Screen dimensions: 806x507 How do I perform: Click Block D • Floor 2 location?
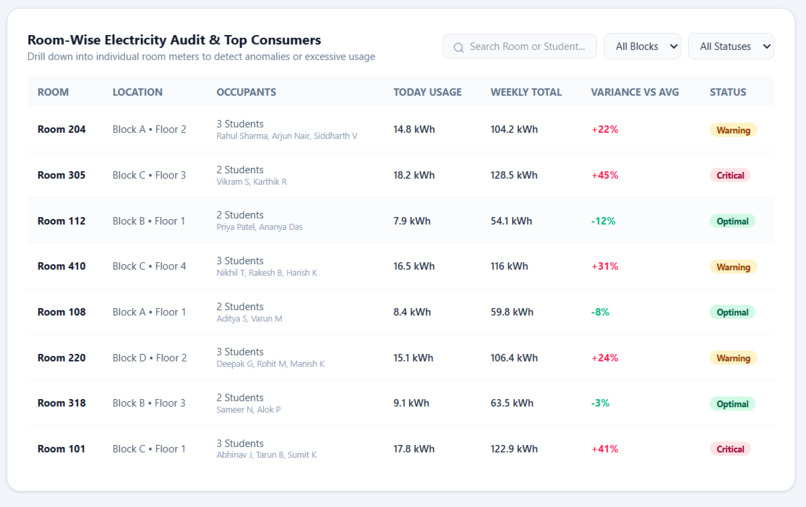tap(150, 358)
